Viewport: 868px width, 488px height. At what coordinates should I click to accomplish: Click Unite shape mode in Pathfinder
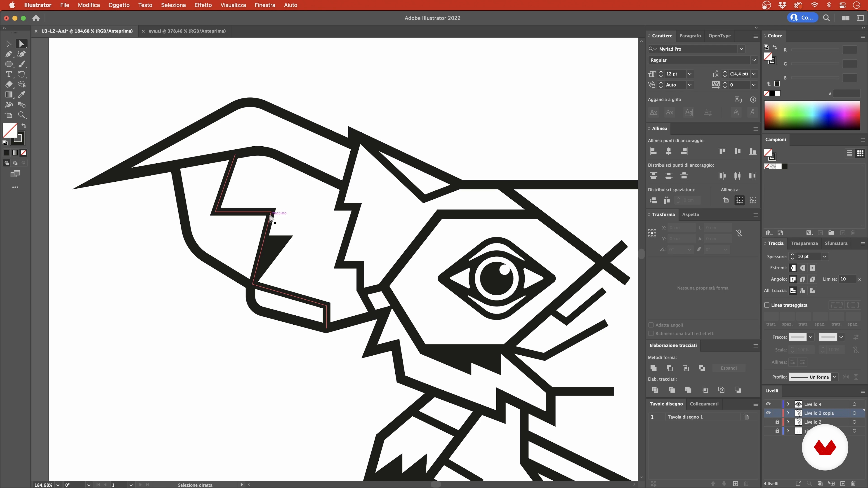[653, 368]
